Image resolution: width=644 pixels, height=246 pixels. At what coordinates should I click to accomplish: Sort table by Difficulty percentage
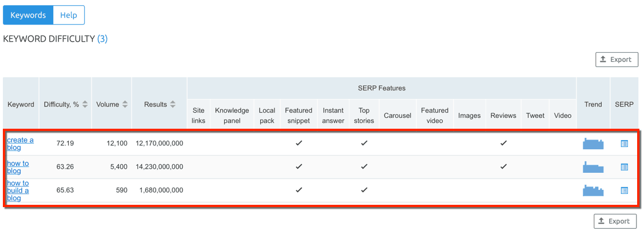pos(85,105)
